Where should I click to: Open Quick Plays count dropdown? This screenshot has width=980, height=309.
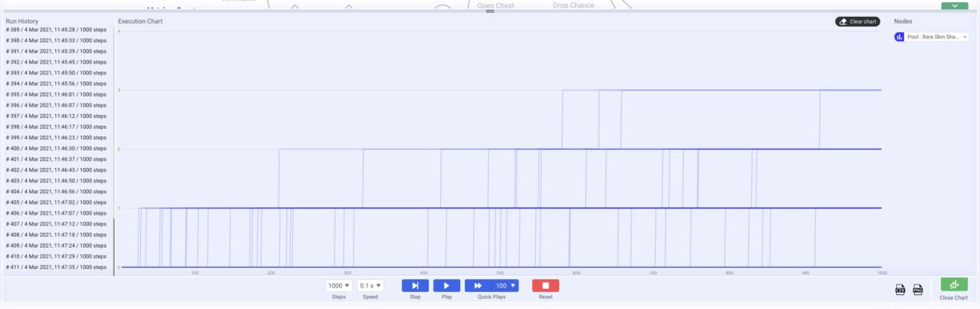point(505,285)
